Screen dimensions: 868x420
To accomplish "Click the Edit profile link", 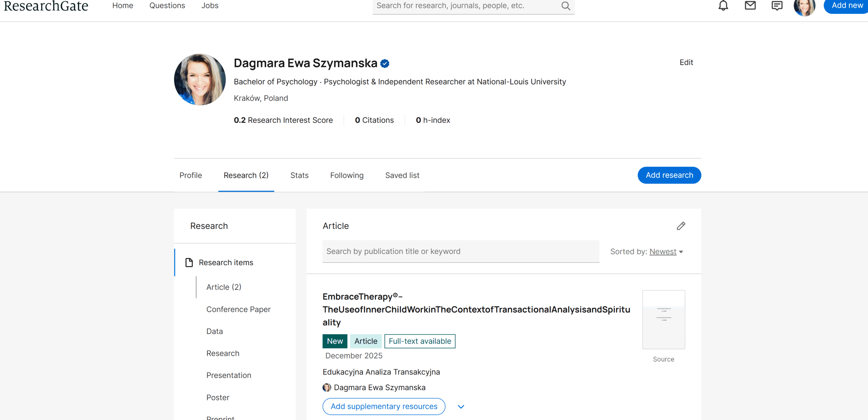I will pyautogui.click(x=686, y=62).
